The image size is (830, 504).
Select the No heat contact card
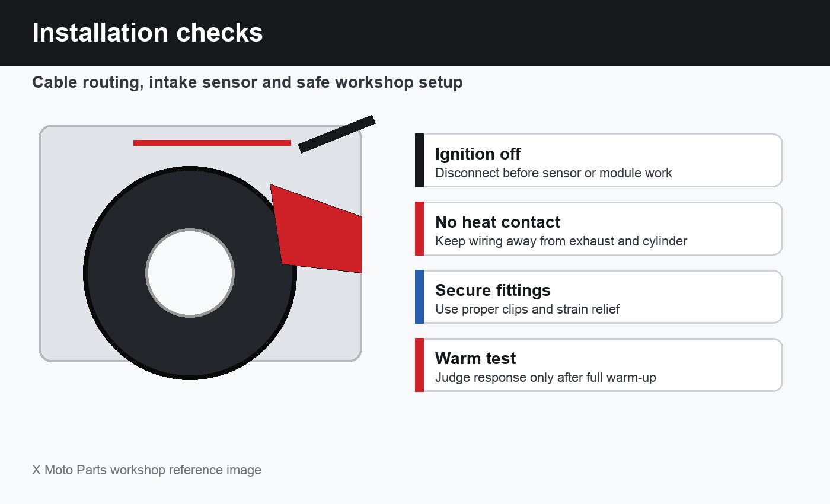pyautogui.click(x=599, y=228)
